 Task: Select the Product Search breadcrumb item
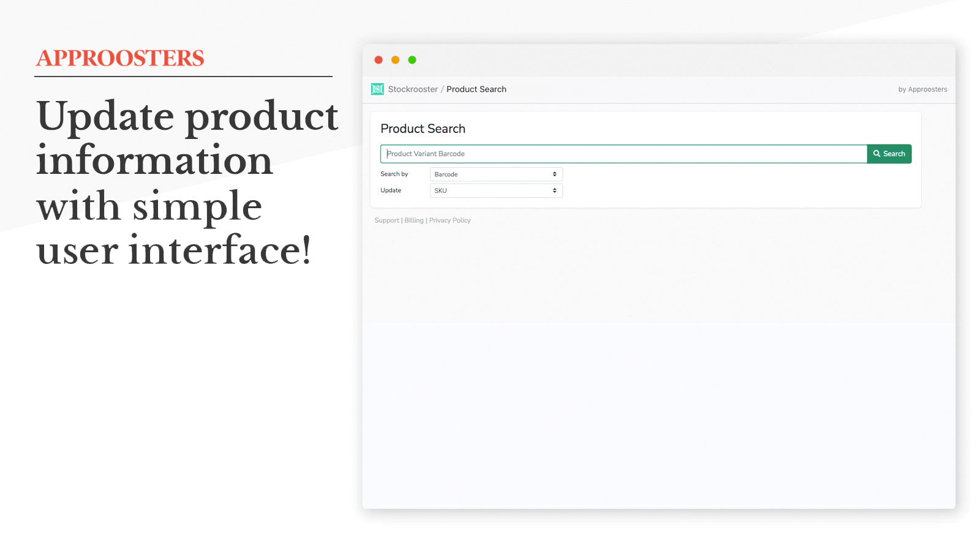[x=477, y=89]
